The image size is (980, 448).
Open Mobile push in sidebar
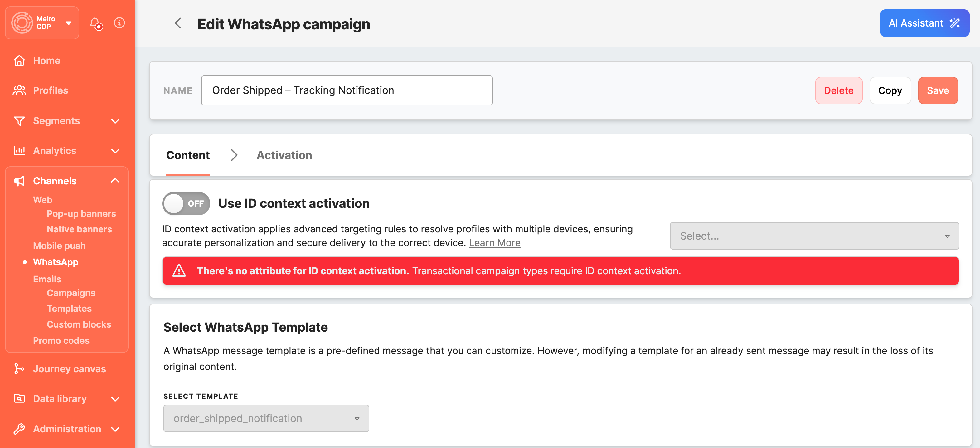(x=59, y=246)
